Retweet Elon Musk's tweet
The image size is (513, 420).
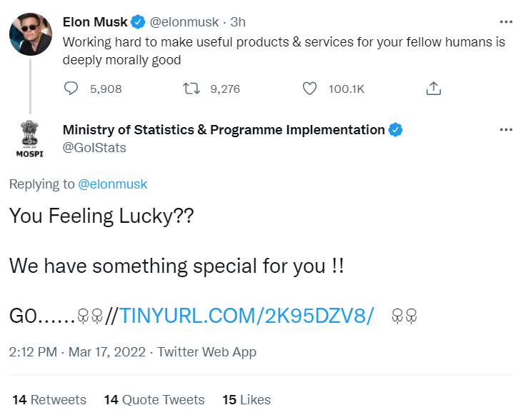189,89
